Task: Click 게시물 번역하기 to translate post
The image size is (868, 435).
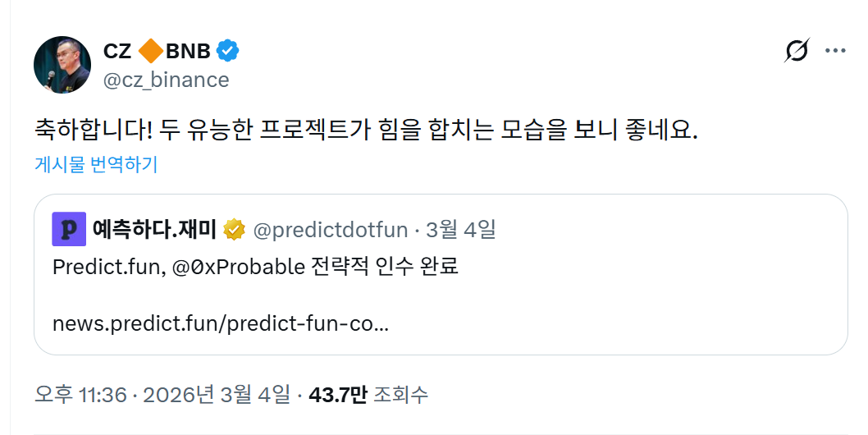Action: [x=96, y=164]
